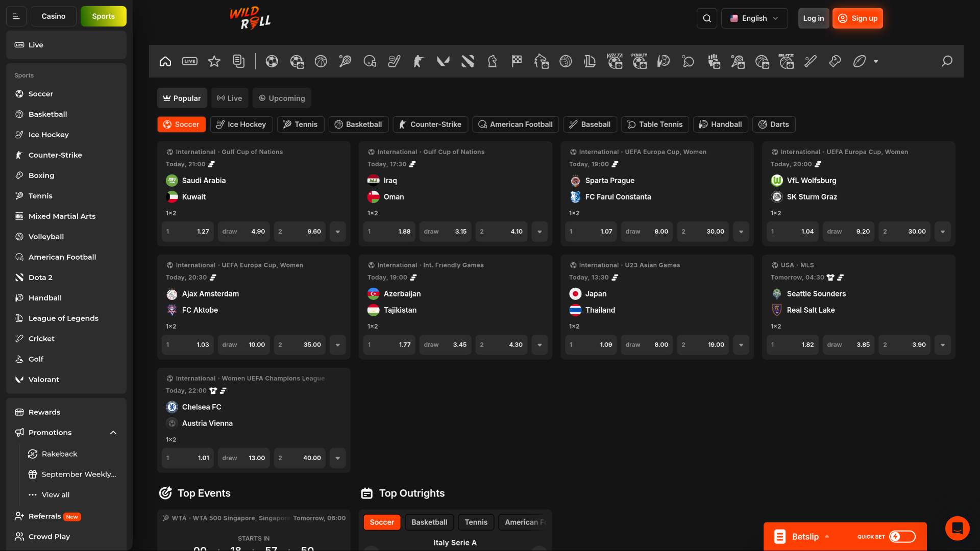Select the League of Legends toolbar icon

(591, 61)
